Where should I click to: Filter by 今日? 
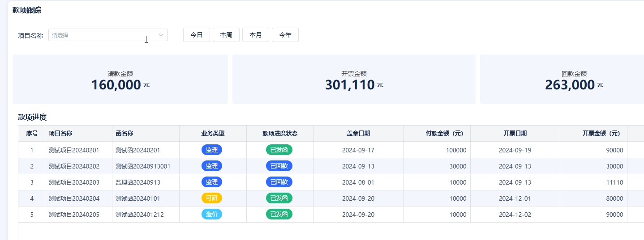tap(197, 35)
